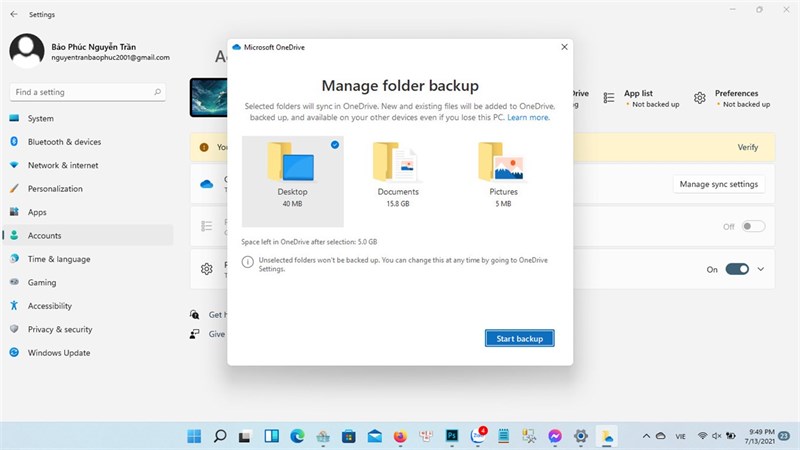
Task: Open taskbar Search
Action: (220, 436)
